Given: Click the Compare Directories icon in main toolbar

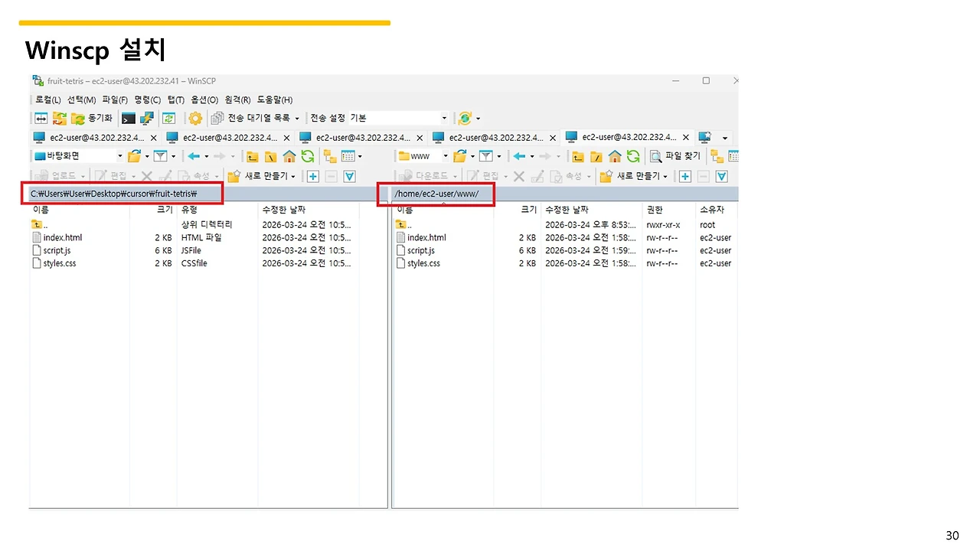Looking at the screenshot, I should (41, 119).
